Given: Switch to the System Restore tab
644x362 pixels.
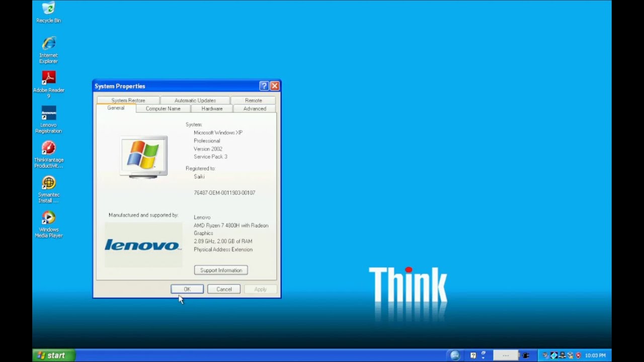Looking at the screenshot, I should pyautogui.click(x=128, y=101).
